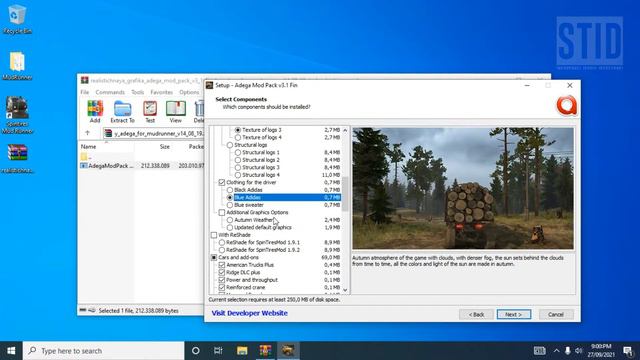Sort WinRAR list by Name column

click(x=88, y=147)
